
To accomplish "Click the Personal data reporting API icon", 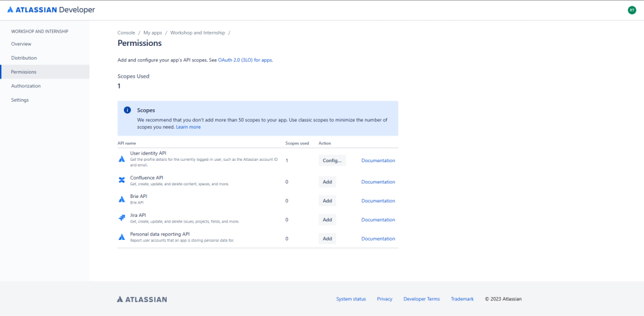I will 122,237.
